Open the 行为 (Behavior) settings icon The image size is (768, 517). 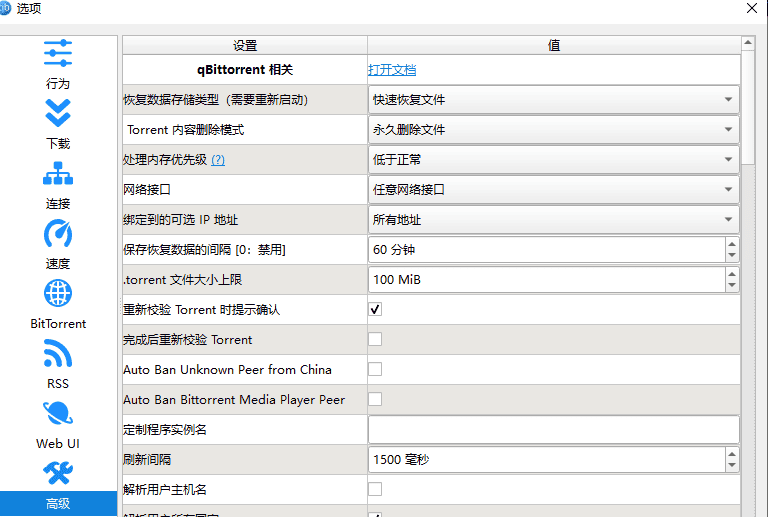pyautogui.click(x=58, y=54)
